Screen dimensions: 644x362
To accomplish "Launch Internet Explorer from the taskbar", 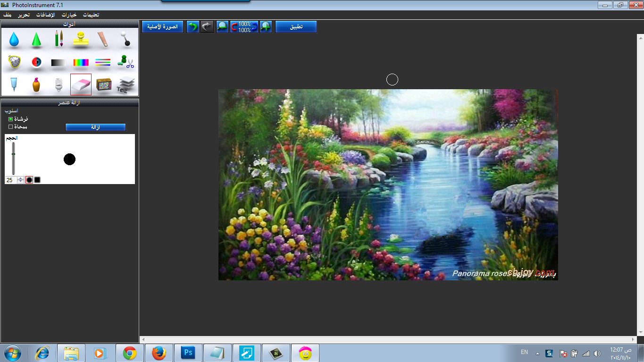I will 42,353.
